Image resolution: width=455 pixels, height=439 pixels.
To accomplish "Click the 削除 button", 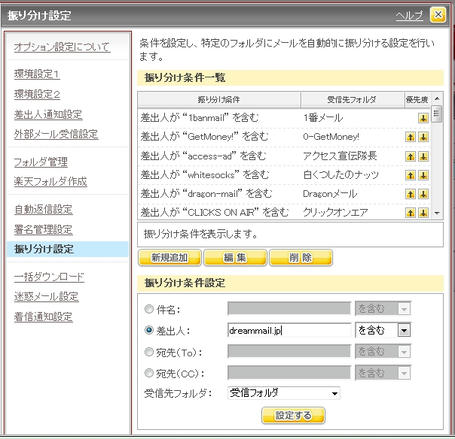I will coord(301,258).
